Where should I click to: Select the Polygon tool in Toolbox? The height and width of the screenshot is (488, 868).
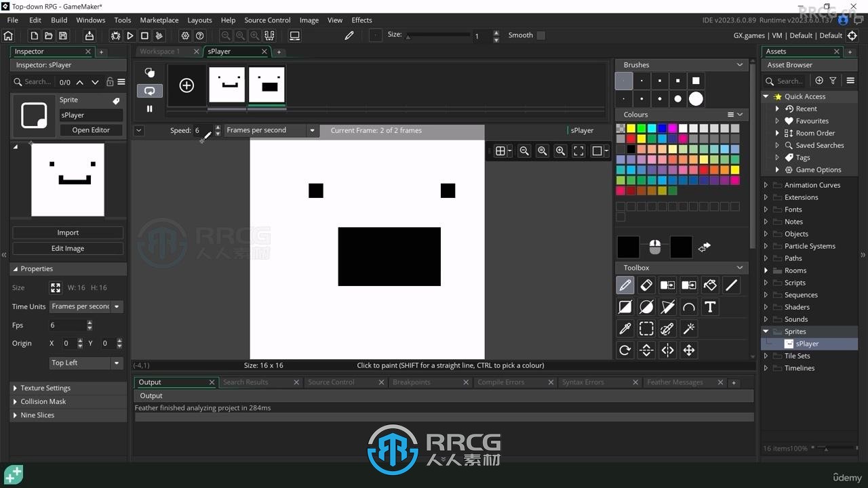pos(668,307)
